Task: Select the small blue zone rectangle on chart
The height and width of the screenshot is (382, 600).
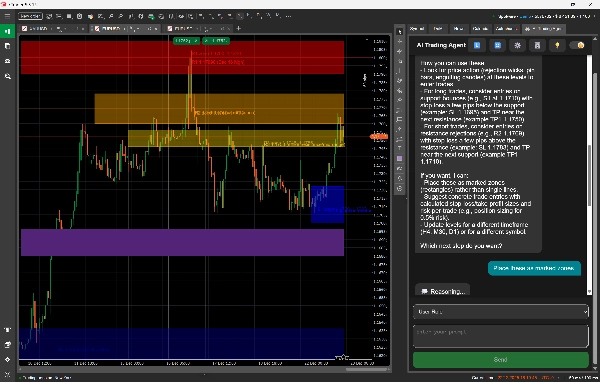Action: click(x=327, y=204)
